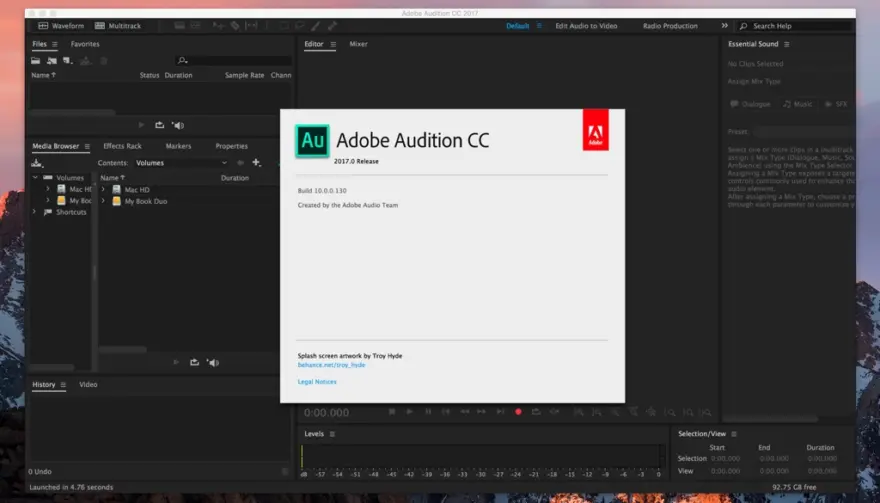Toggle Auto-Play speaker in Media Browser
Viewport: 880px width, 503px height.
tap(213, 363)
